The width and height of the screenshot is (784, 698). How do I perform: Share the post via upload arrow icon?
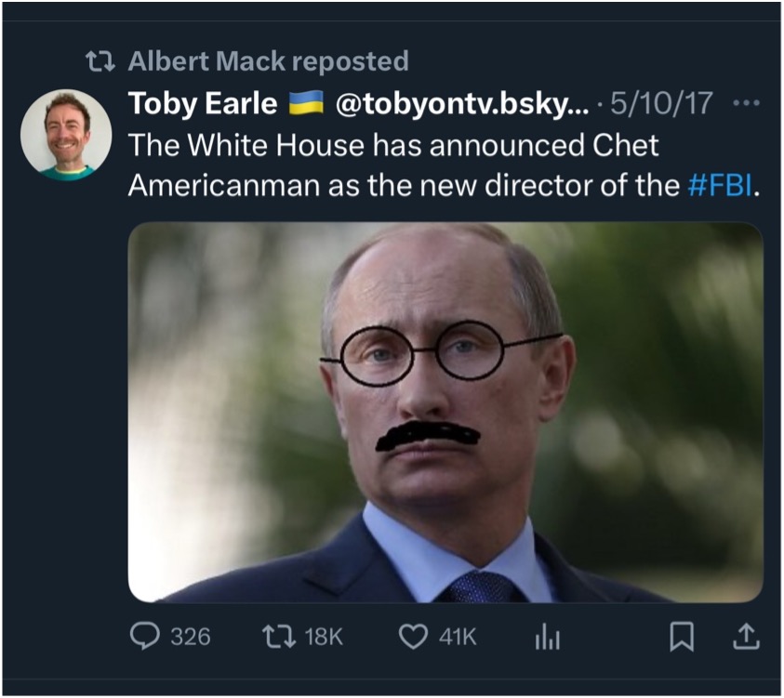[746, 636]
